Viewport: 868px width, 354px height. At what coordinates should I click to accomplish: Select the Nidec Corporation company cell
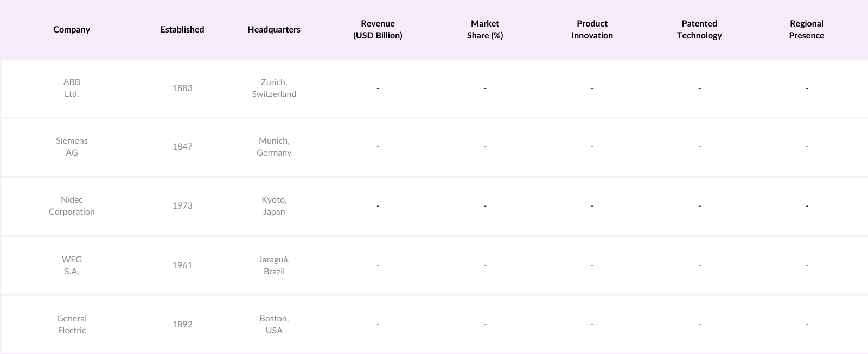[x=72, y=205]
